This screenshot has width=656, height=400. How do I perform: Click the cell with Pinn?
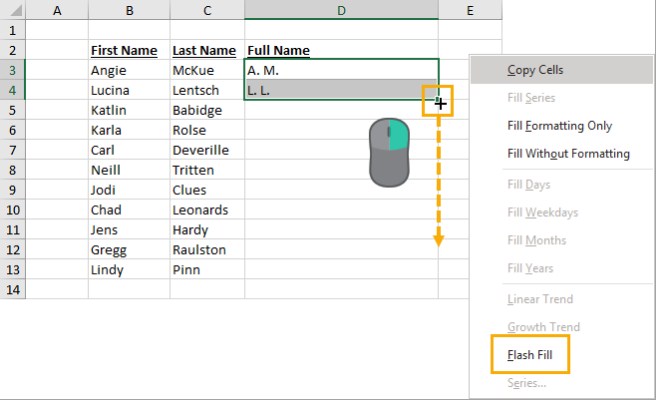207,269
